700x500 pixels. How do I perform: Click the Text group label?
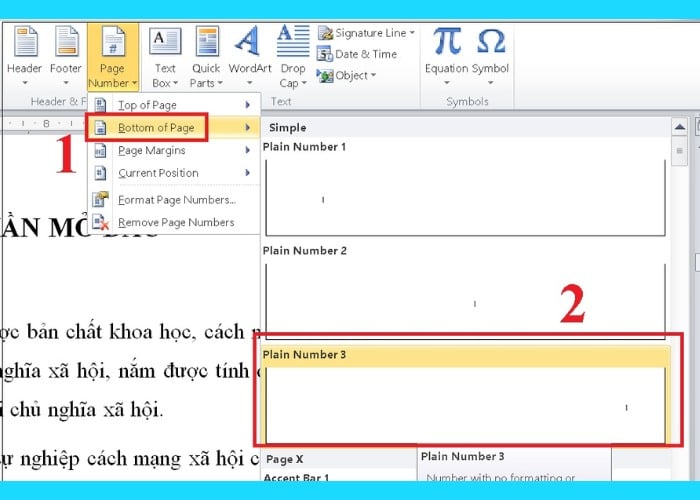click(281, 102)
